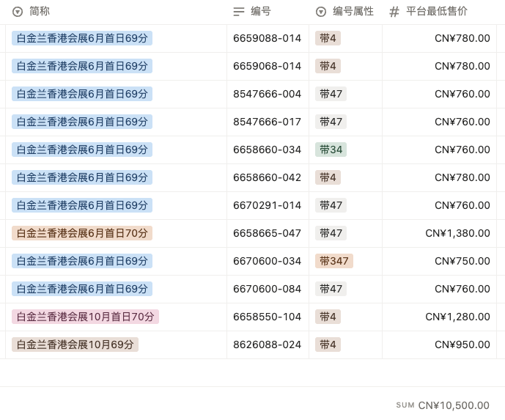Click the price cell CN¥950.00

coord(462,345)
